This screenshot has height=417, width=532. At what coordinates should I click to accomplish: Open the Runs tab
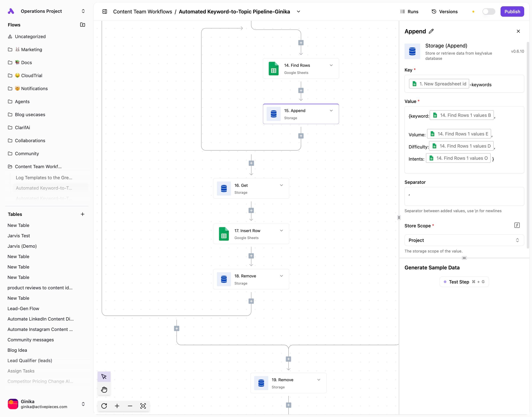point(409,11)
